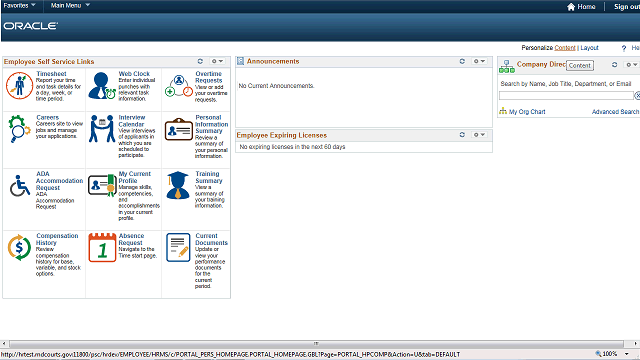Viewport: 640px width, 360px height.
Task: Click the Absence Request calendar icon
Action: point(102,247)
